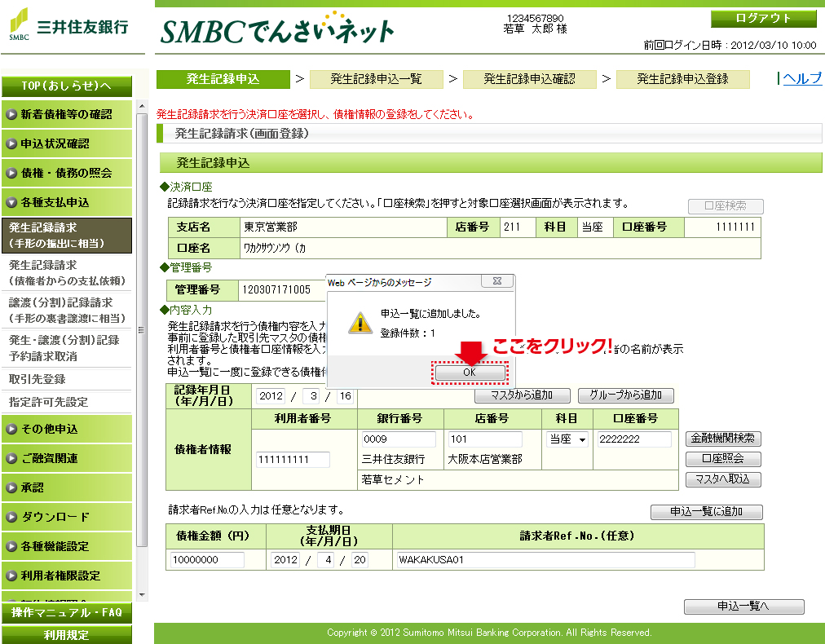Image resolution: width=825 pixels, height=644 pixels.
Task: Open 債権・債務の照会 menu
Action: pos(67,173)
